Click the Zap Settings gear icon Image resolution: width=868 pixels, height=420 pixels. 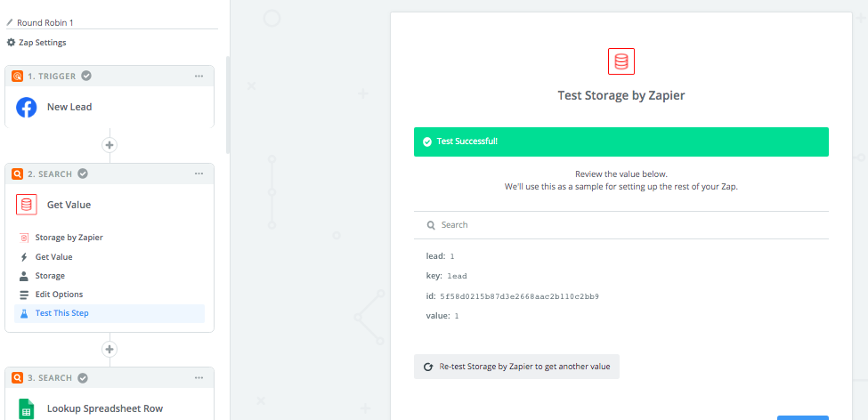11,43
